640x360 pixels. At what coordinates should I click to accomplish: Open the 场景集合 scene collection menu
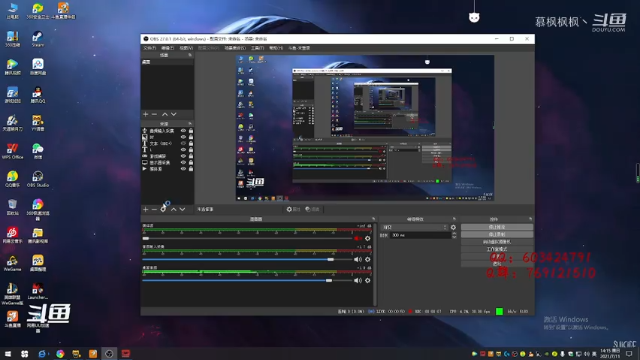235,48
